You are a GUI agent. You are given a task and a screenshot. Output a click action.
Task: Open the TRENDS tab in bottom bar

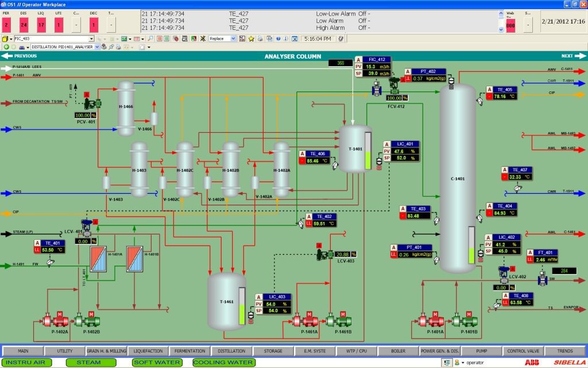[x=565, y=351]
